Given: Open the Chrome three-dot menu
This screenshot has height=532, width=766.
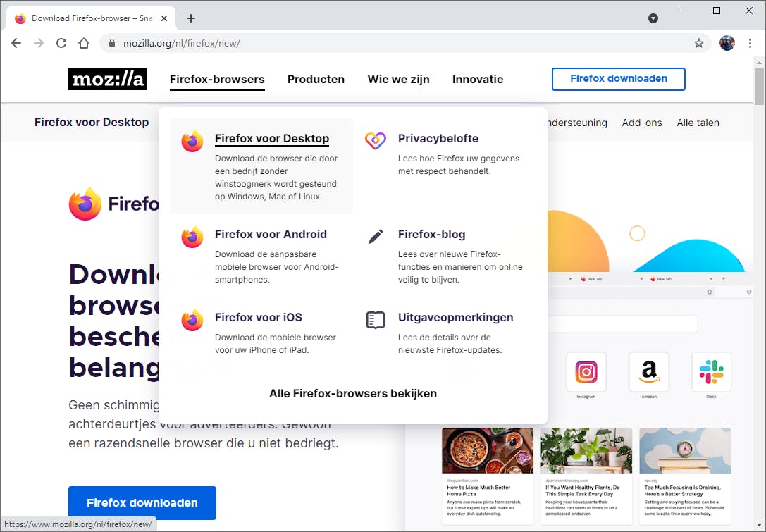Looking at the screenshot, I should click(750, 43).
